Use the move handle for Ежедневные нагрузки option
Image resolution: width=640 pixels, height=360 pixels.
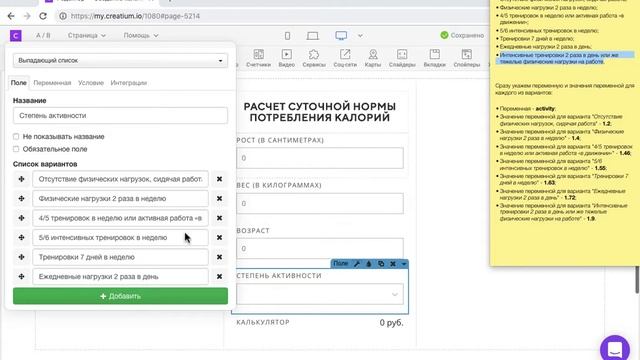tap(21, 277)
